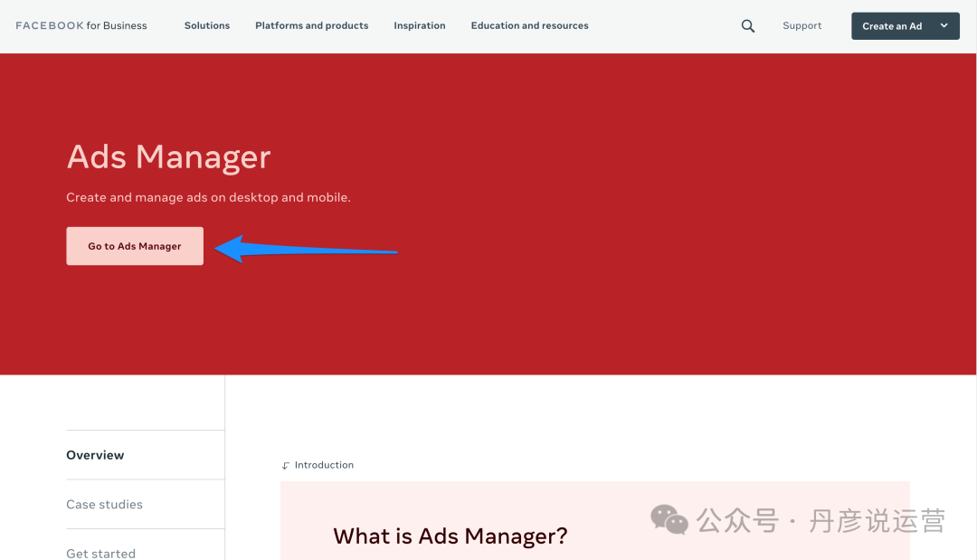Visit the Support link
This screenshot has height=560, width=977.
pos(802,25)
